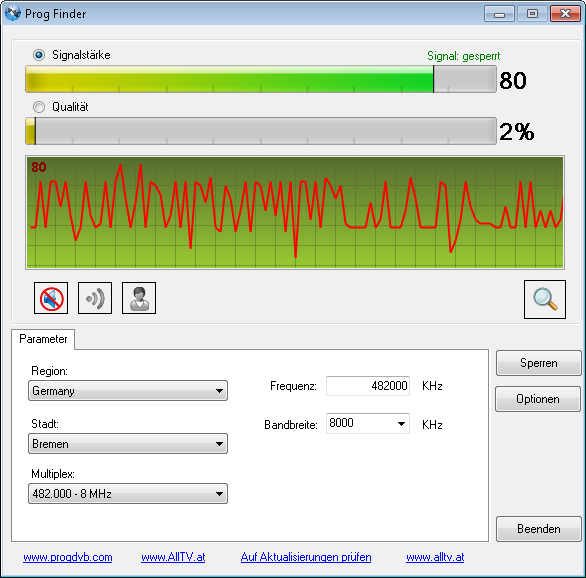Switch to the Parameter tab

point(43,339)
